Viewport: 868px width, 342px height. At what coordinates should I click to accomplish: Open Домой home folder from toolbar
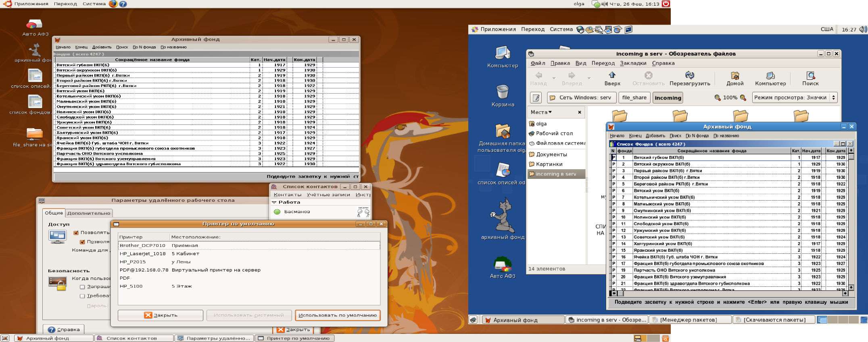click(734, 76)
